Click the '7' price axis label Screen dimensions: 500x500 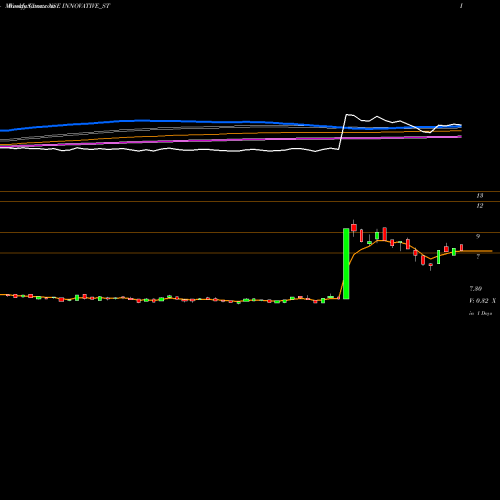478,256
